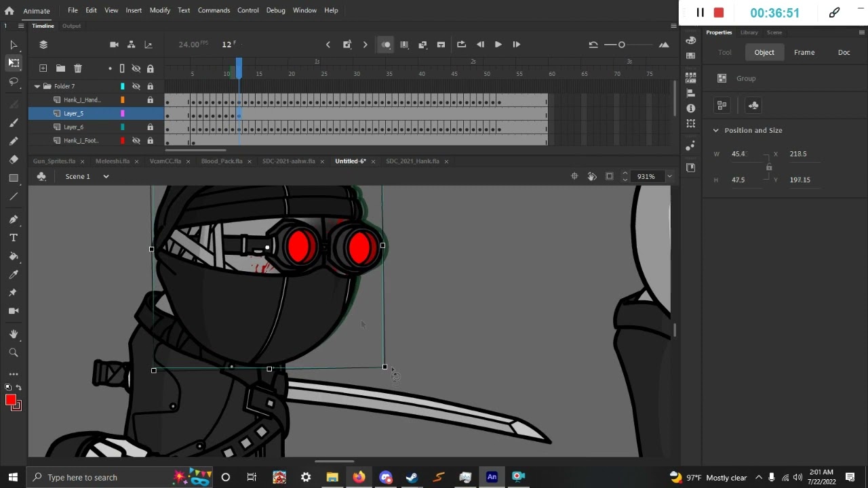The width and height of the screenshot is (868, 488).
Task: Open the File menu
Action: click(73, 10)
